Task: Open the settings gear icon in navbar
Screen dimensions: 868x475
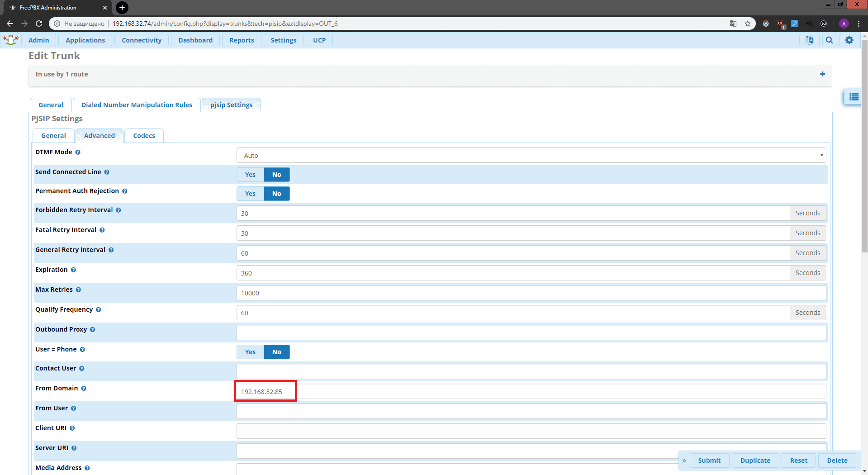Action: click(x=849, y=40)
